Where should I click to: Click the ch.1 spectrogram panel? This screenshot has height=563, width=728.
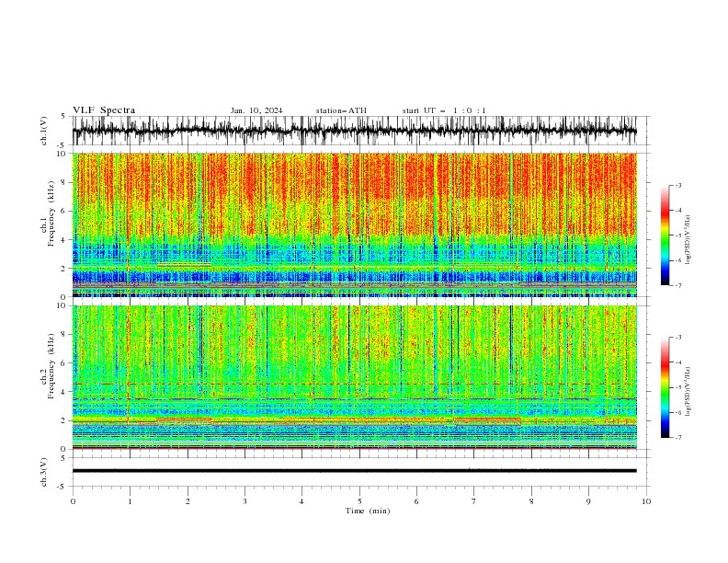click(x=354, y=224)
